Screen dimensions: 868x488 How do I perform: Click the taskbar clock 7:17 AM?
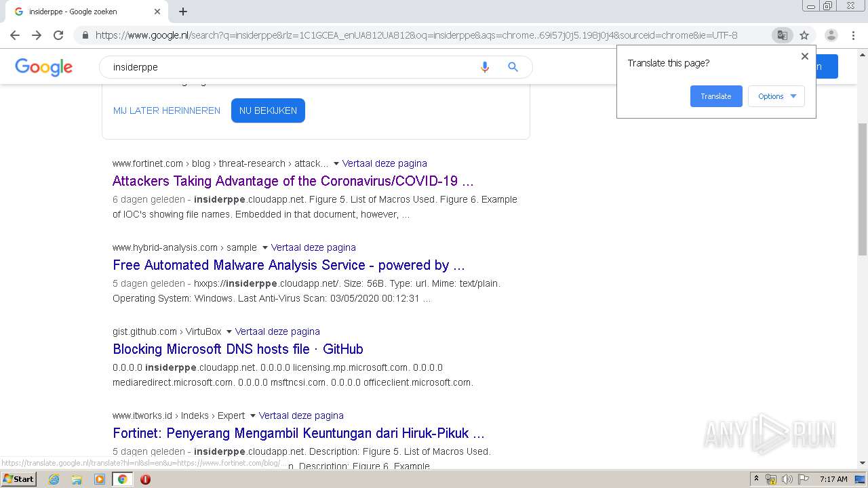833,479
